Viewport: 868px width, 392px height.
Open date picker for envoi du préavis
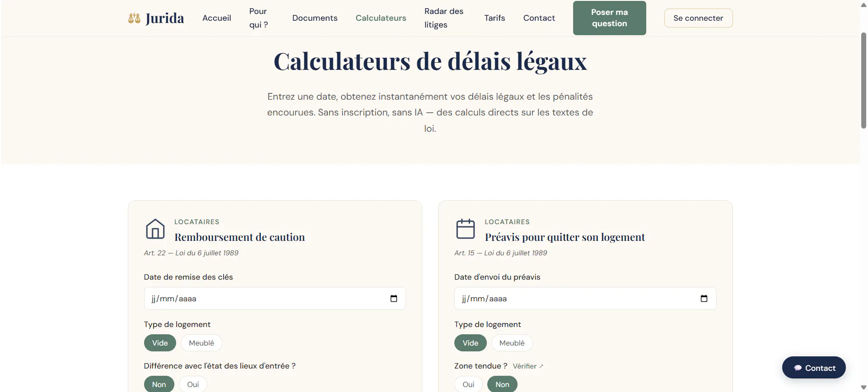click(704, 299)
